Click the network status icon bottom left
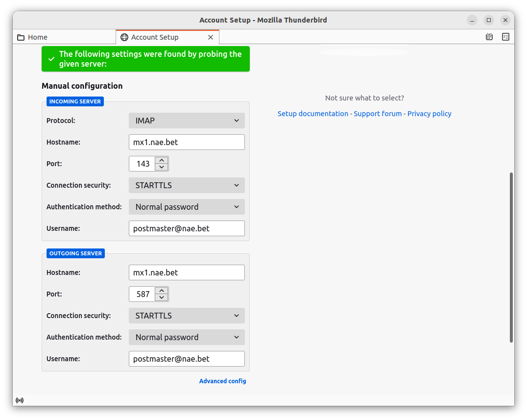Screen dimensions: 527x420 click(20, 400)
